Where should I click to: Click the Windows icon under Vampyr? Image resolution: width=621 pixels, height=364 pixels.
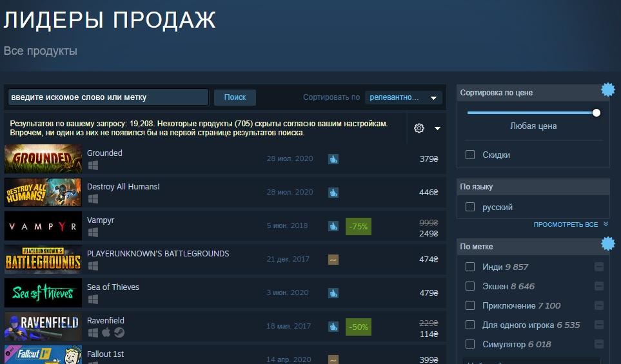pos(93,233)
